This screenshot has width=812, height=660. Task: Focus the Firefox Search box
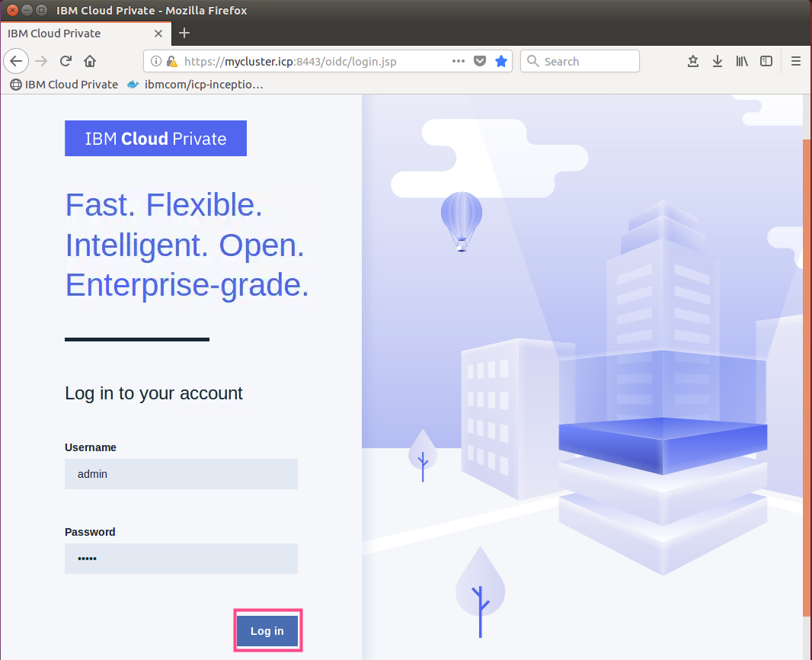coord(580,61)
